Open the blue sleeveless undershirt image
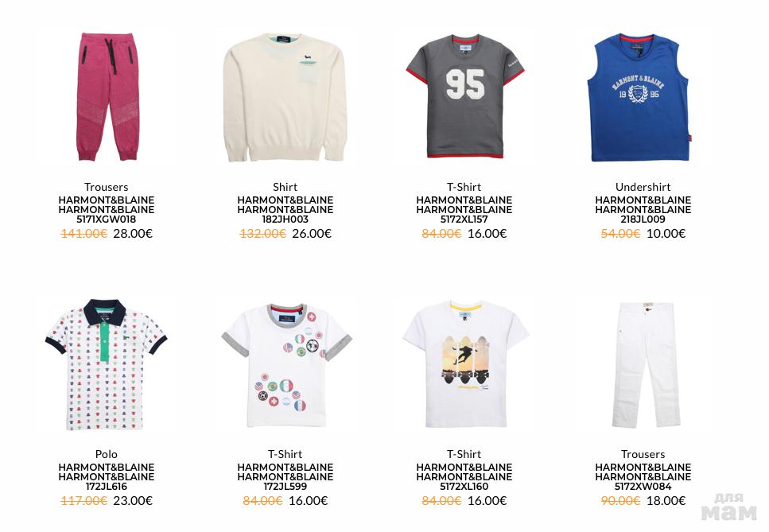The height and width of the screenshot is (532, 769). [x=639, y=97]
